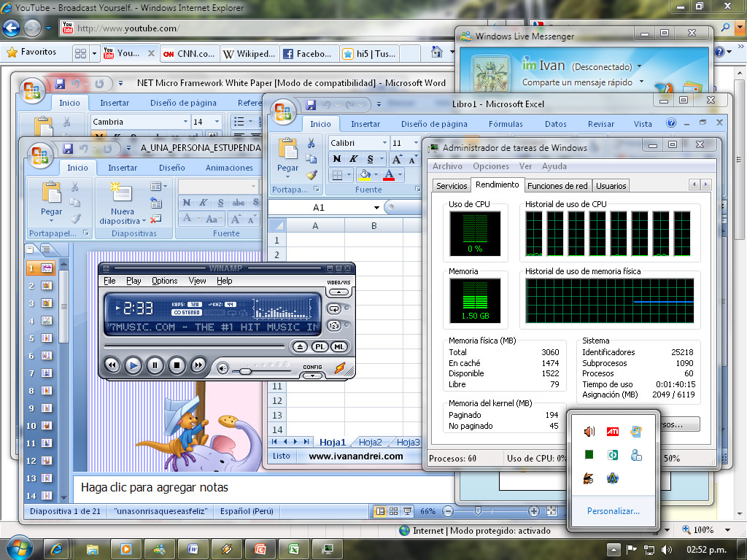Switch to Winamp from the taskbar
This screenshot has height=560, width=747.
click(x=226, y=549)
